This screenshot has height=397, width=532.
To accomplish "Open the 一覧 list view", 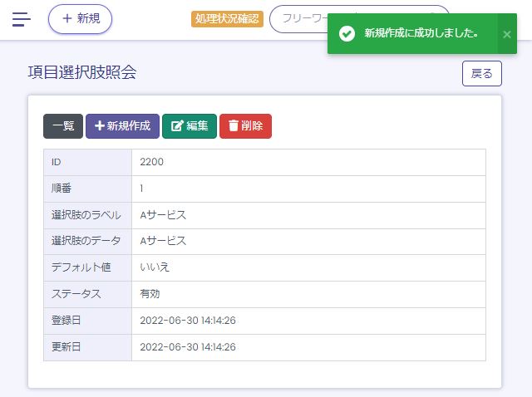I will click(63, 126).
